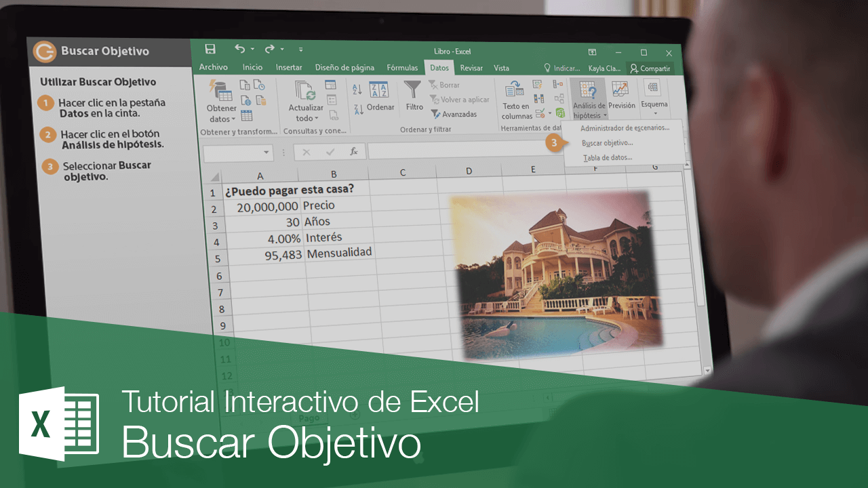Click the From Text/CSV file icon
Image resolution: width=868 pixels, height=488 pixels.
pyautogui.click(x=245, y=85)
